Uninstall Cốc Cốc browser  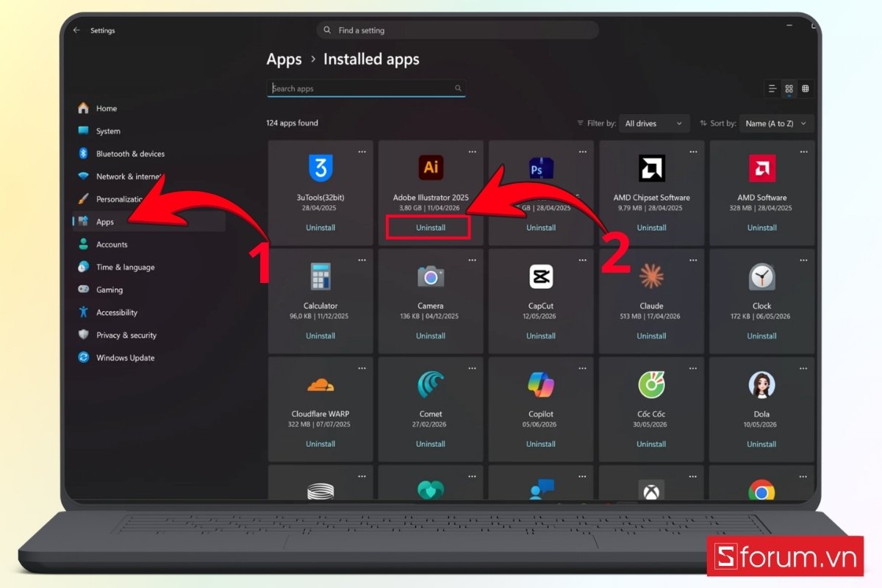point(651,444)
